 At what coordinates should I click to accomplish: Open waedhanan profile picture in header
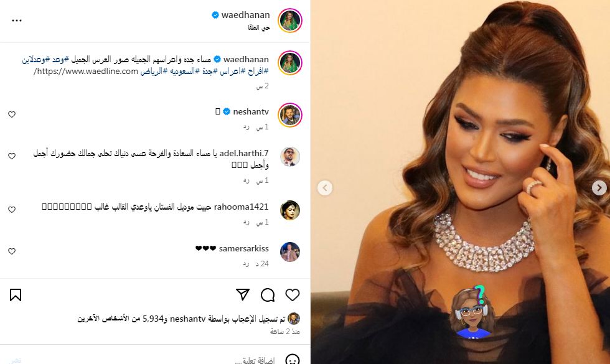point(290,20)
